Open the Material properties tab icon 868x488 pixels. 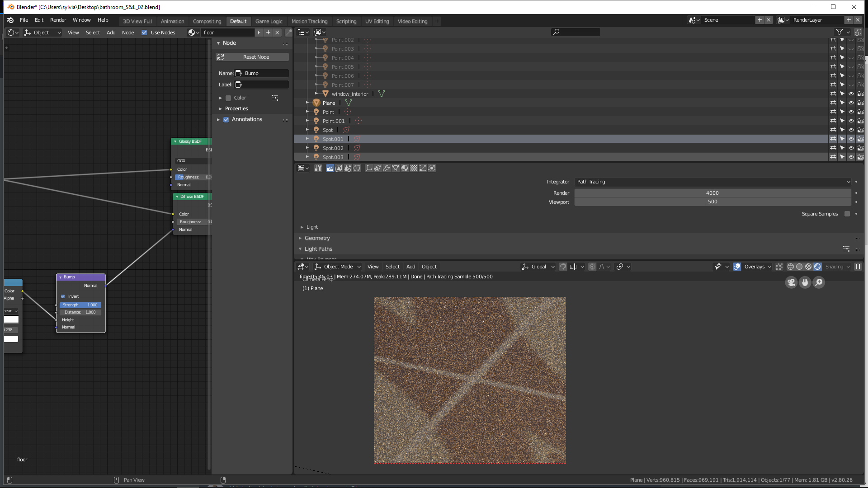[x=405, y=168]
